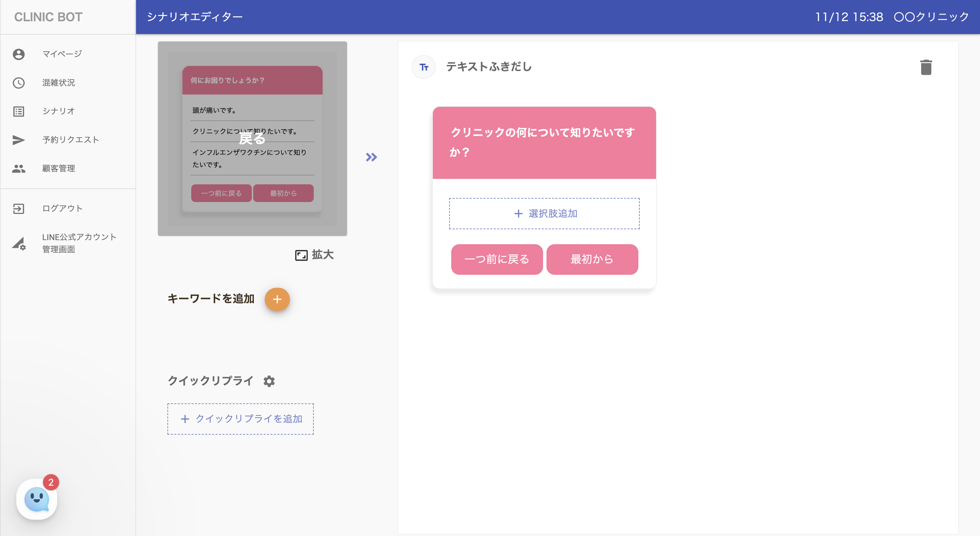Open 混雑状況 from sidebar
The height and width of the screenshot is (536, 980).
click(59, 83)
